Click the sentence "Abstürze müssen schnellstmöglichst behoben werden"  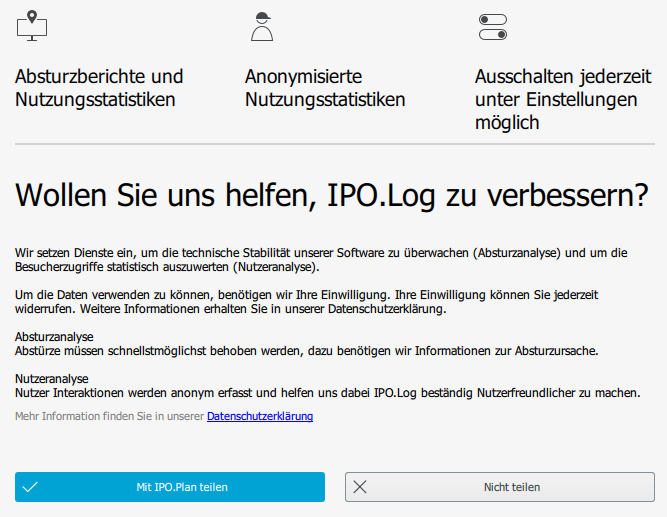307,351
